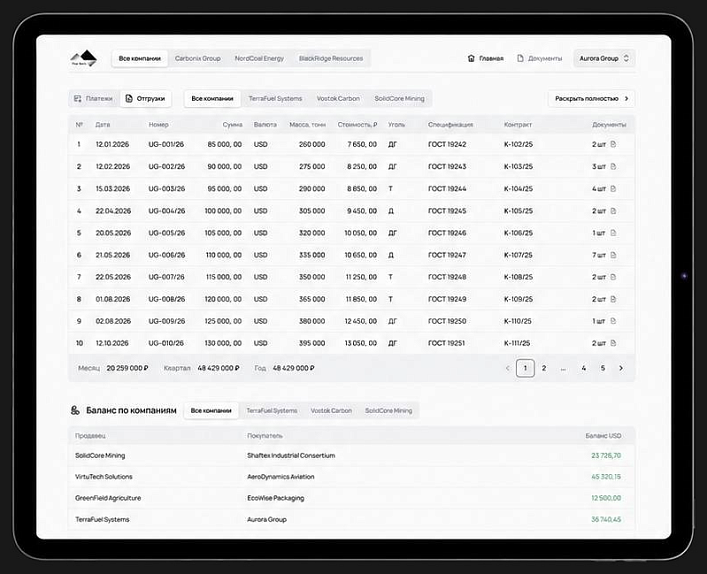Click the balance icon near Баланс по компаниям
707x574 pixels.
(x=75, y=410)
